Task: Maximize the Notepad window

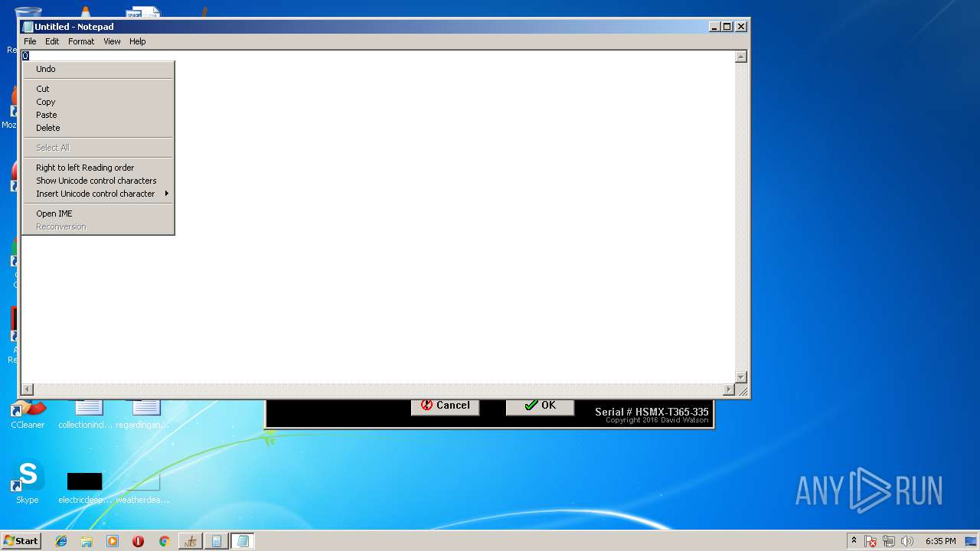Action: point(727,27)
